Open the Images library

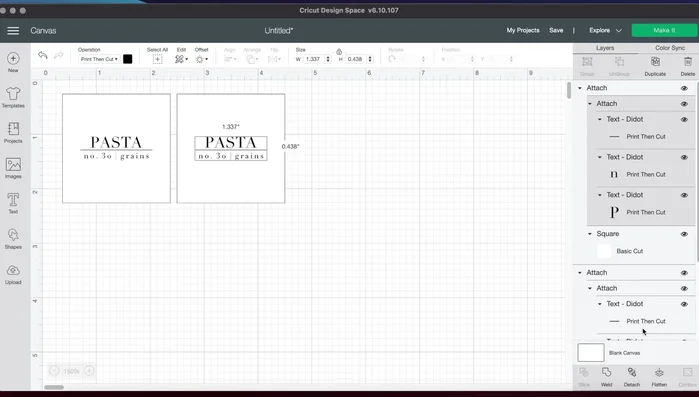pyautogui.click(x=13, y=168)
